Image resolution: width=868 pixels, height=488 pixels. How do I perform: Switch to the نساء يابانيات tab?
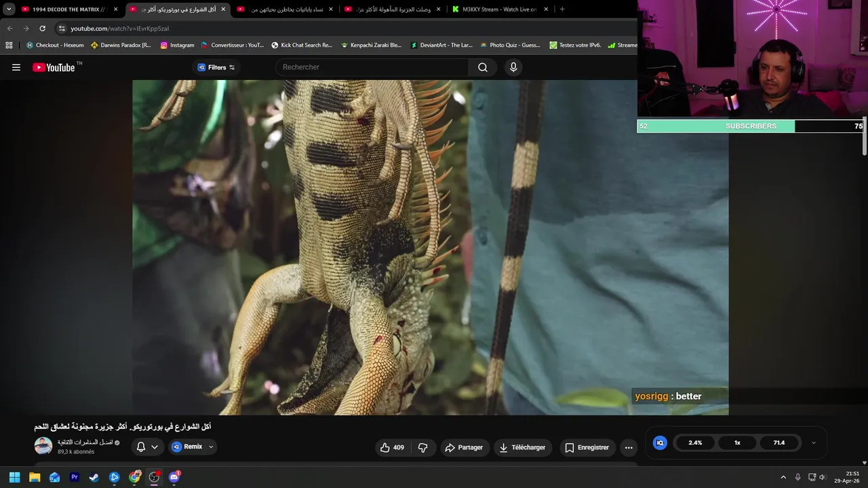coord(285,9)
